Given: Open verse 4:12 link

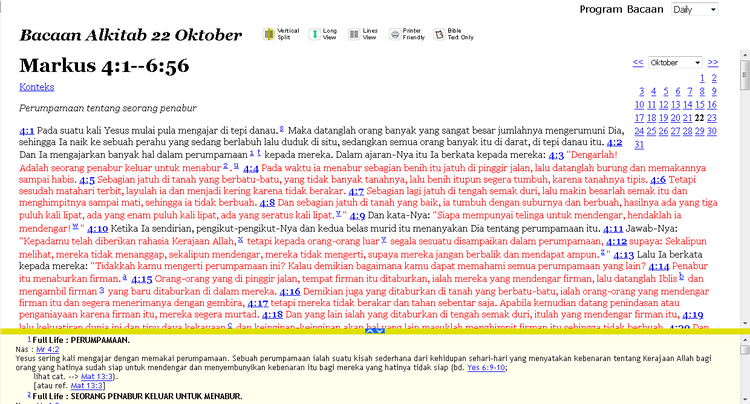Looking at the screenshot, I should tap(617, 242).
